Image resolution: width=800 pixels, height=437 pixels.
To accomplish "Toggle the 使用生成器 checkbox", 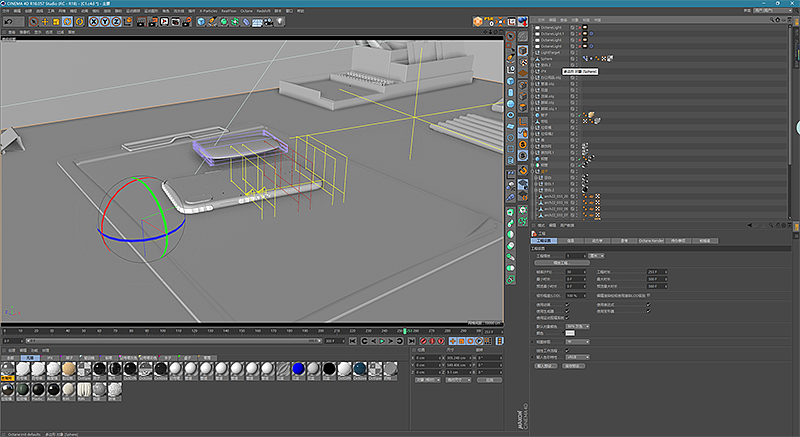I will click(x=567, y=311).
